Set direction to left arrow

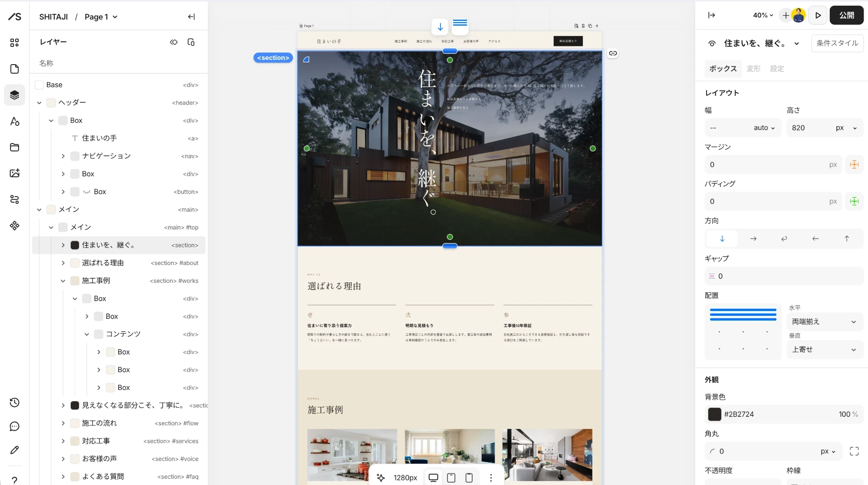[x=815, y=239]
